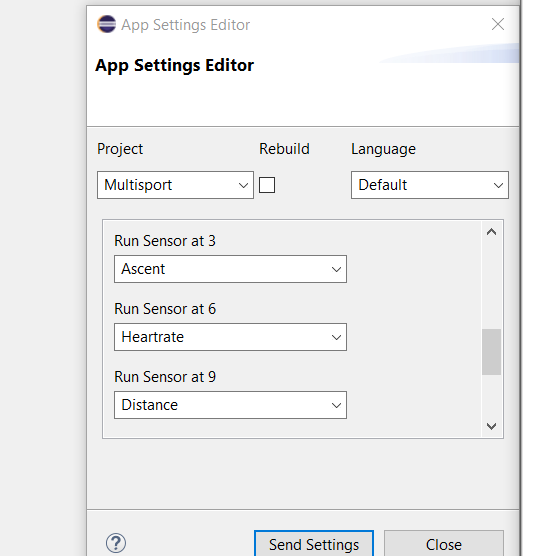The height and width of the screenshot is (556, 556).
Task: Click the Run Sensor at 9 label
Action: [x=165, y=377]
